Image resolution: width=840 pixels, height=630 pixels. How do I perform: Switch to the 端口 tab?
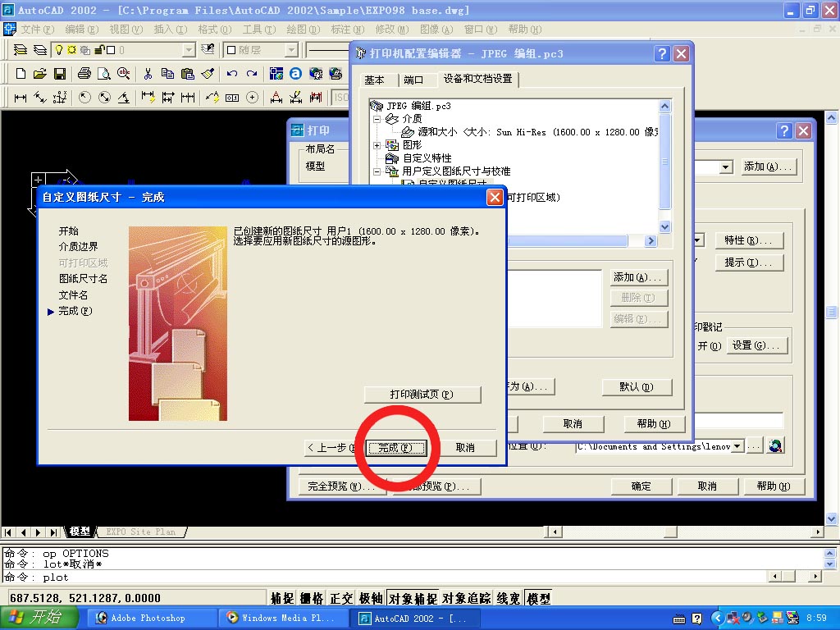click(x=413, y=80)
